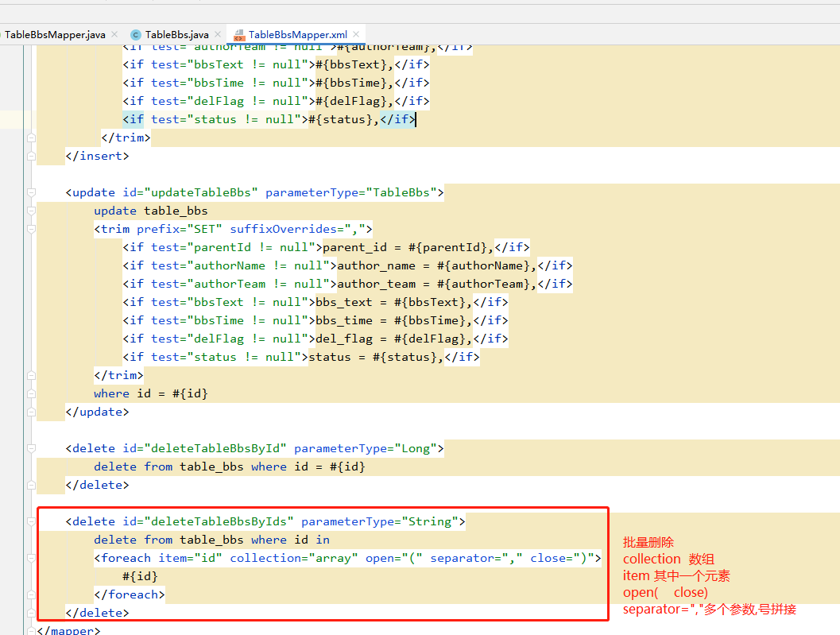This screenshot has height=635, width=840.
Task: Collapse the deleteTableBbsByIds delete block
Action: 31,521
